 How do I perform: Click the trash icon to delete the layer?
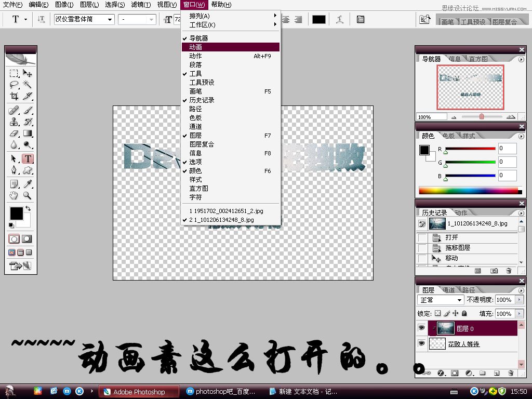[x=511, y=373]
